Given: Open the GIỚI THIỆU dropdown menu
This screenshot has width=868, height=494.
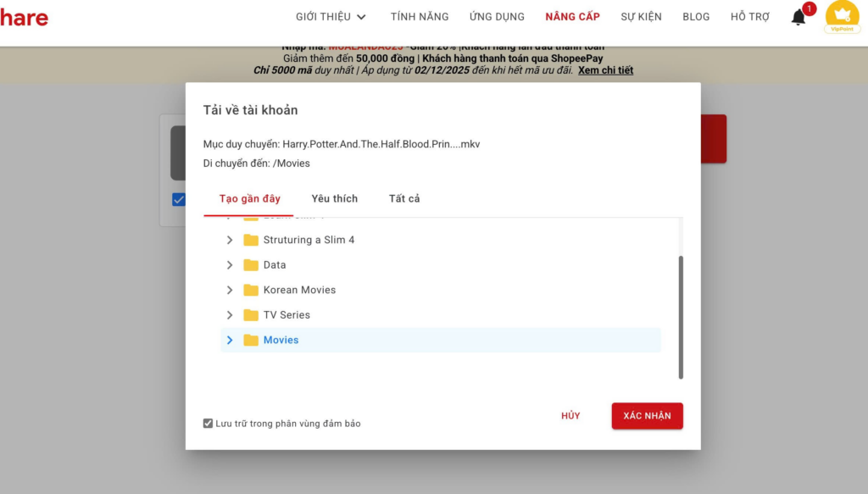Looking at the screenshot, I should point(331,17).
